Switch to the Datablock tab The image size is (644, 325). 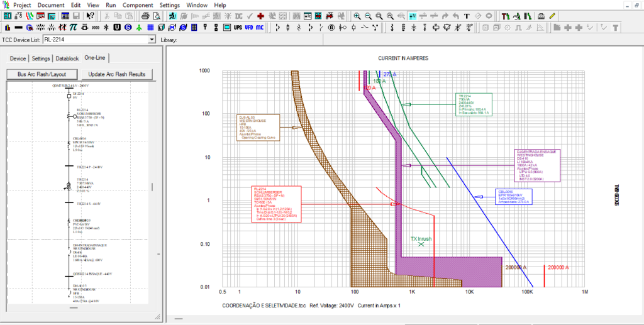pos(67,58)
